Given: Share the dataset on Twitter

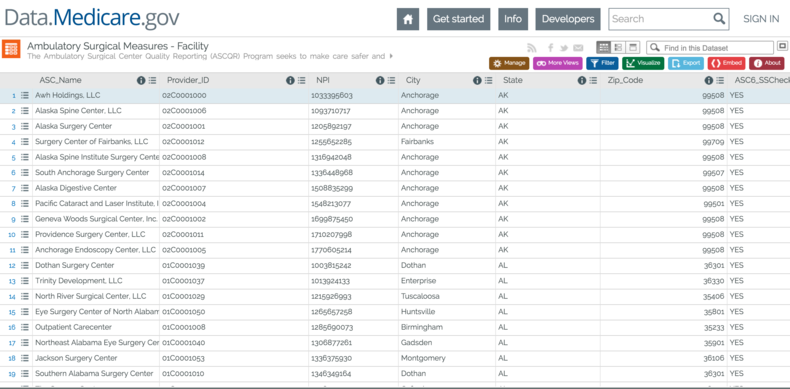Looking at the screenshot, I should point(564,48).
